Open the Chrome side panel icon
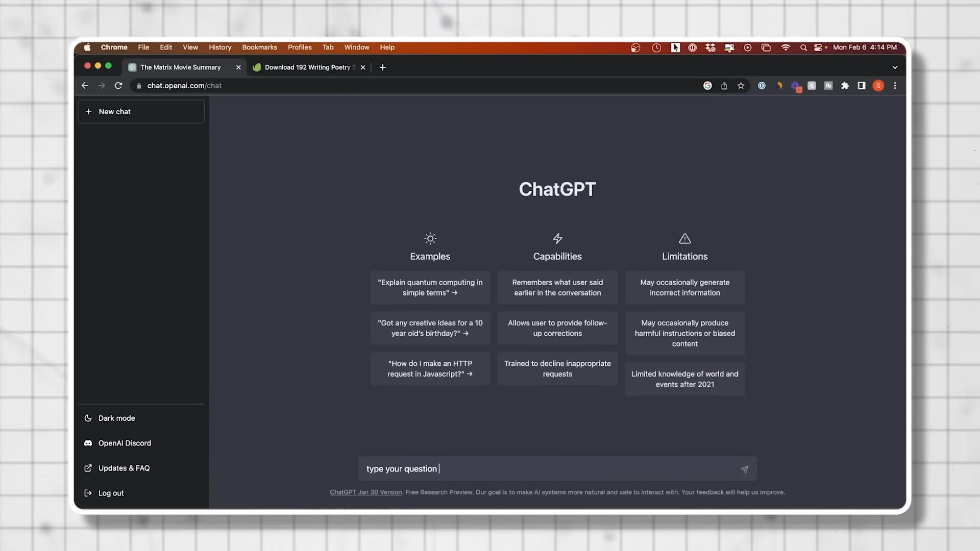 pos(862,86)
